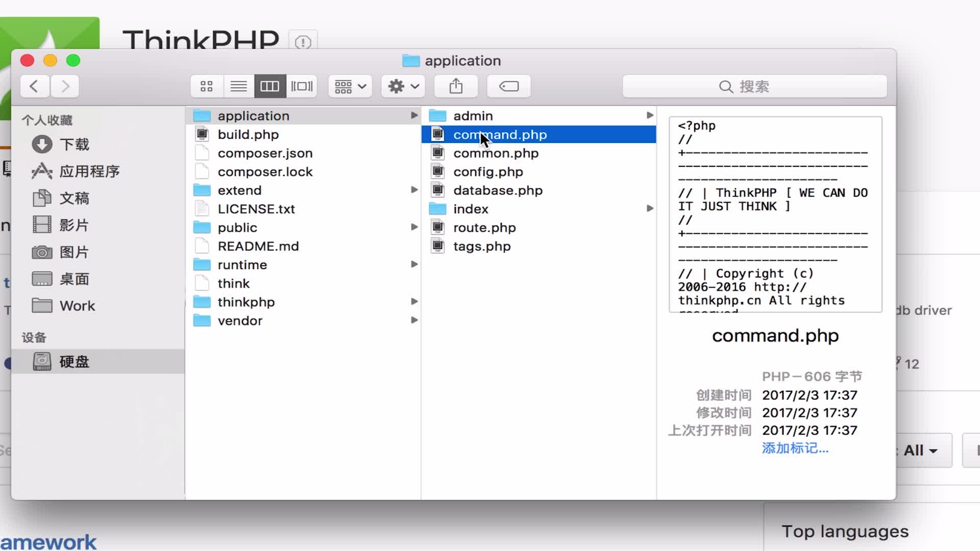Select LICENSE.txt file
The image size is (980, 551).
[304, 209]
